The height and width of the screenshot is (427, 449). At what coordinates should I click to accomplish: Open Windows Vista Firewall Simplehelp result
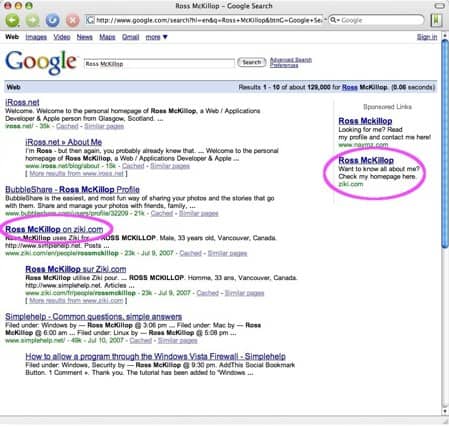pyautogui.click(x=155, y=356)
